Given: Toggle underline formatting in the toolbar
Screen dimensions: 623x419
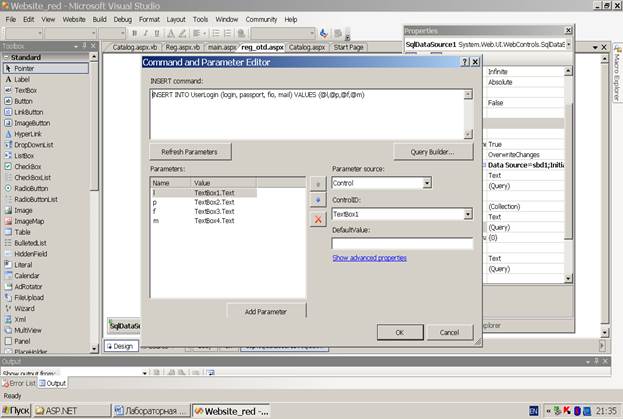Looking at the screenshot, I should (157, 33).
